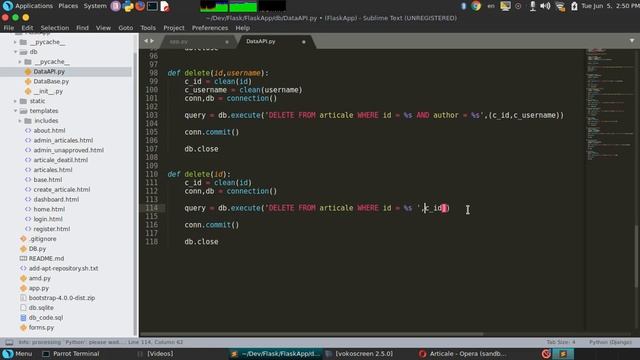Open the Selection menu
640x360 pixels.
55,28
